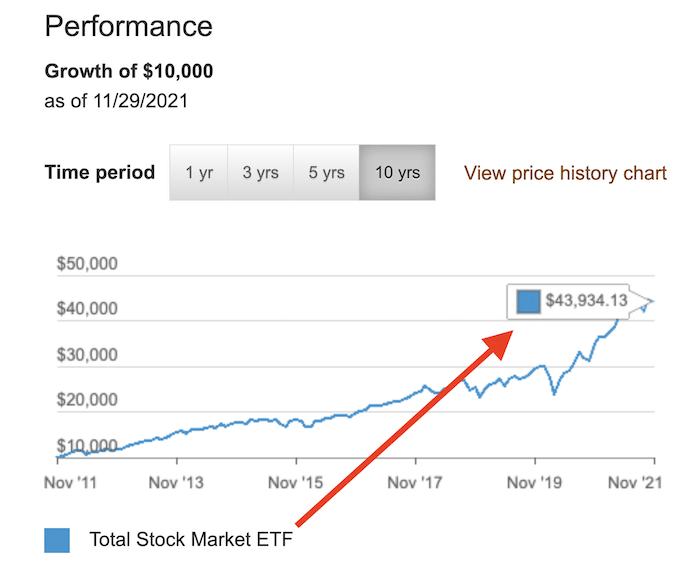Select the 1 yr time period
This screenshot has width=700, height=581.
199,172
